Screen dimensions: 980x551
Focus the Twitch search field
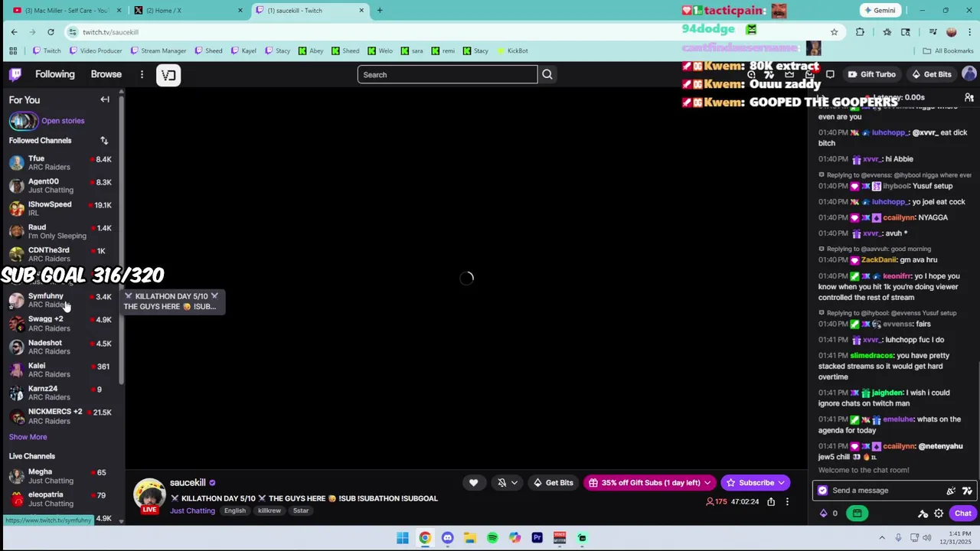tap(447, 74)
